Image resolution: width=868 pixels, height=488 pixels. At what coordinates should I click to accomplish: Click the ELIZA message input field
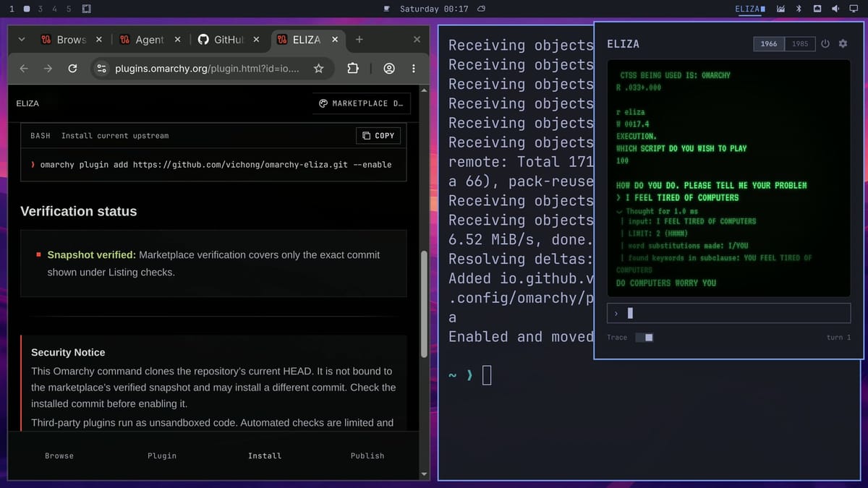pyautogui.click(x=728, y=313)
